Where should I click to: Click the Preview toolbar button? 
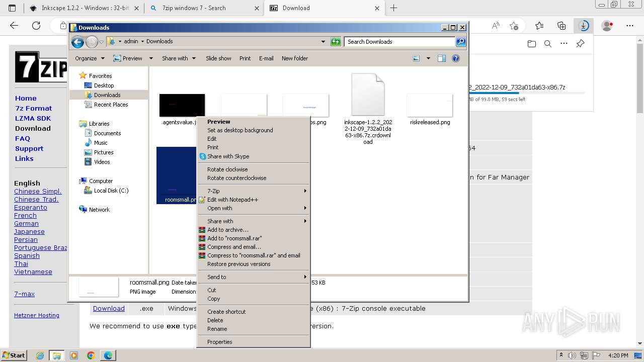click(128, 58)
